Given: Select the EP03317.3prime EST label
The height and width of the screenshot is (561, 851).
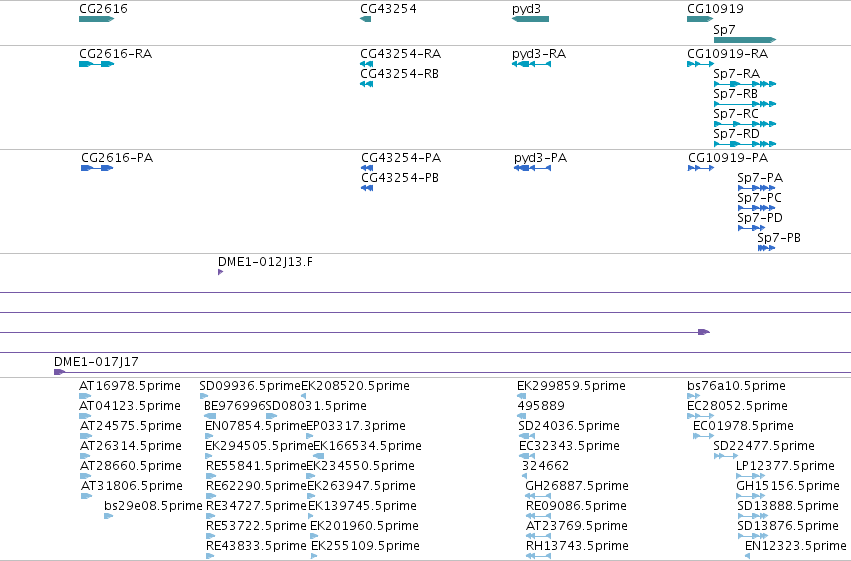Looking at the screenshot, I should tap(356, 426).
